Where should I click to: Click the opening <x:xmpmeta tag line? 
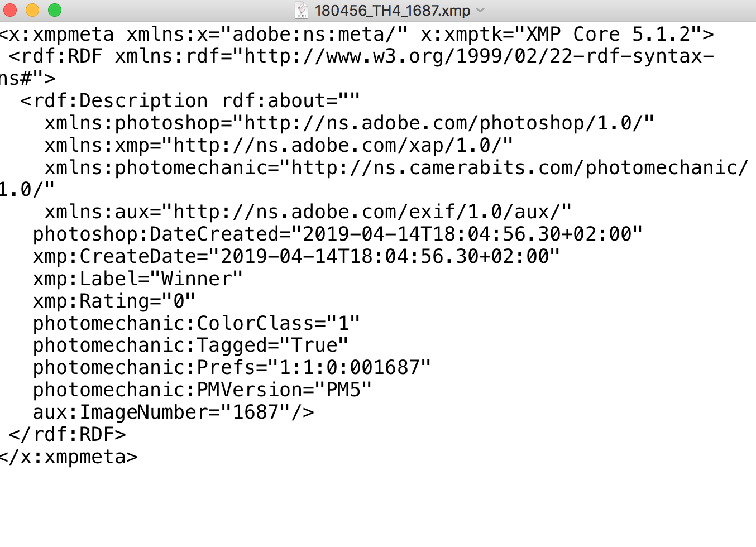(357, 34)
